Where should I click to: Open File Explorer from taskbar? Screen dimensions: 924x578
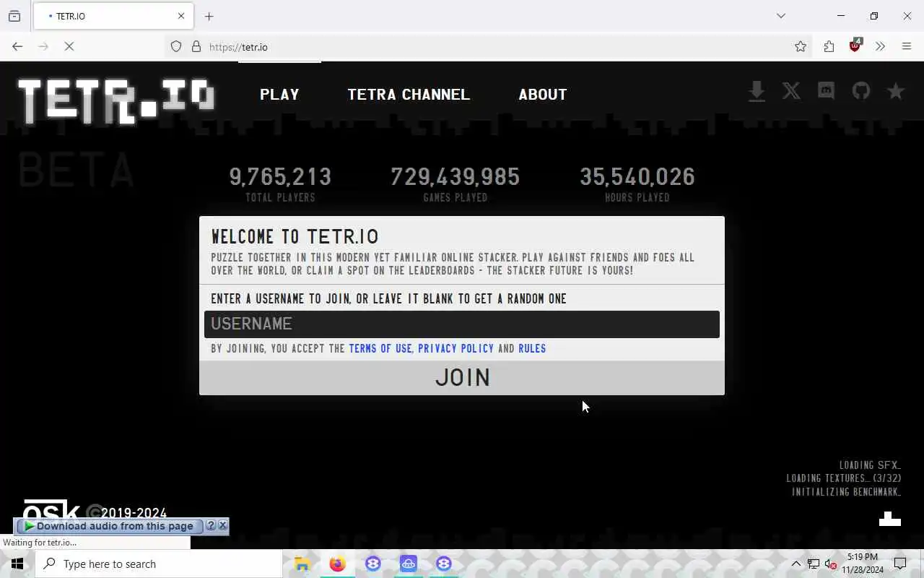pos(302,564)
